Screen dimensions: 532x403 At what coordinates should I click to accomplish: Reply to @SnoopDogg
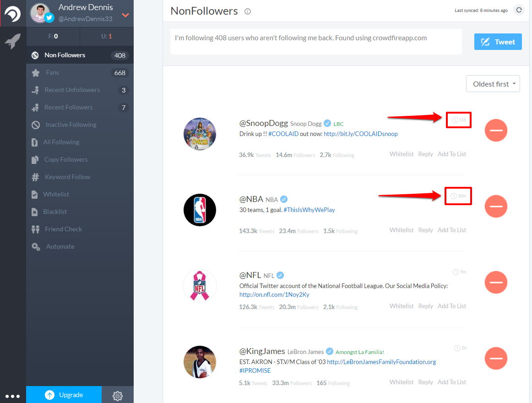[x=425, y=154]
